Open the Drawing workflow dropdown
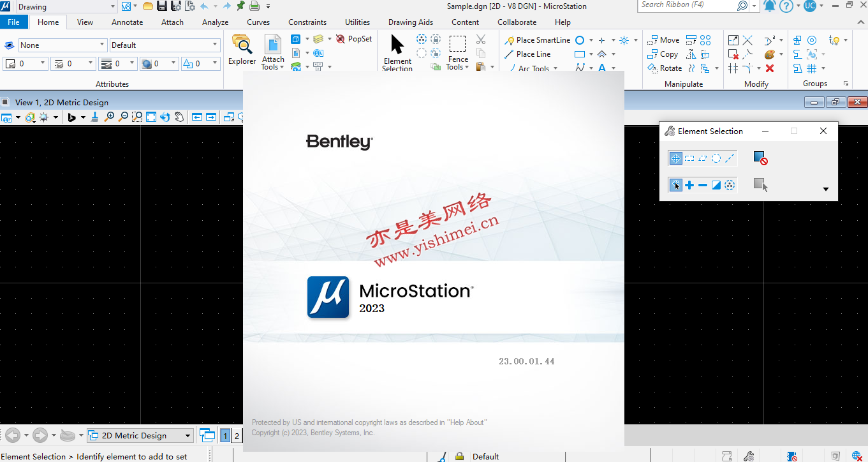This screenshot has width=868, height=462. pos(112,6)
